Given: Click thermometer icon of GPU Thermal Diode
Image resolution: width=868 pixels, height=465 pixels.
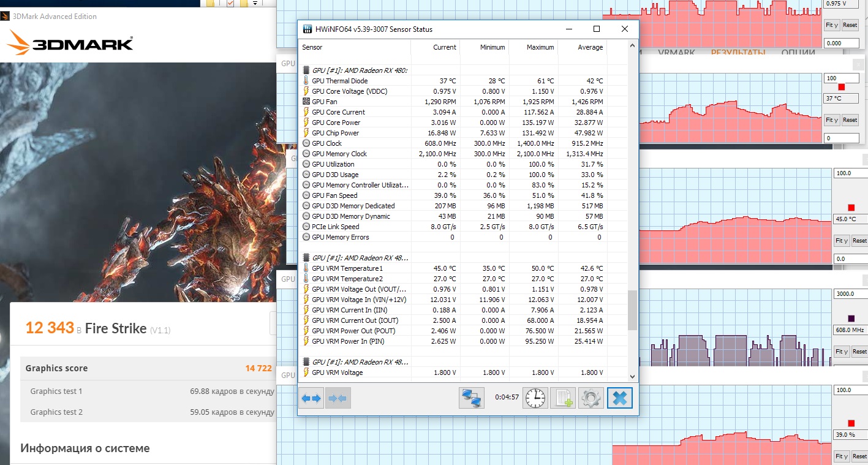Looking at the screenshot, I should pyautogui.click(x=306, y=81).
